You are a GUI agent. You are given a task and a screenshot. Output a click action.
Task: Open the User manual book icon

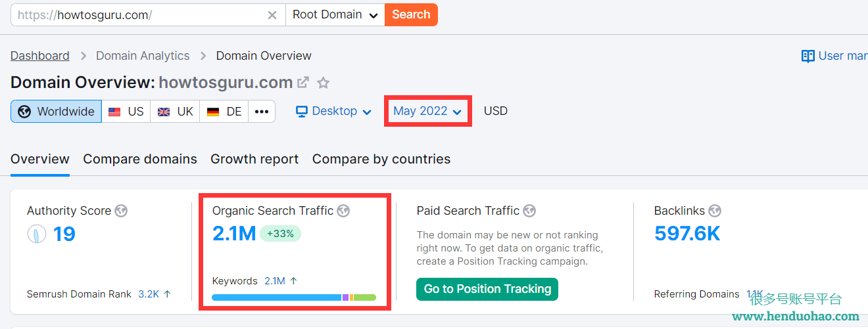click(x=808, y=56)
